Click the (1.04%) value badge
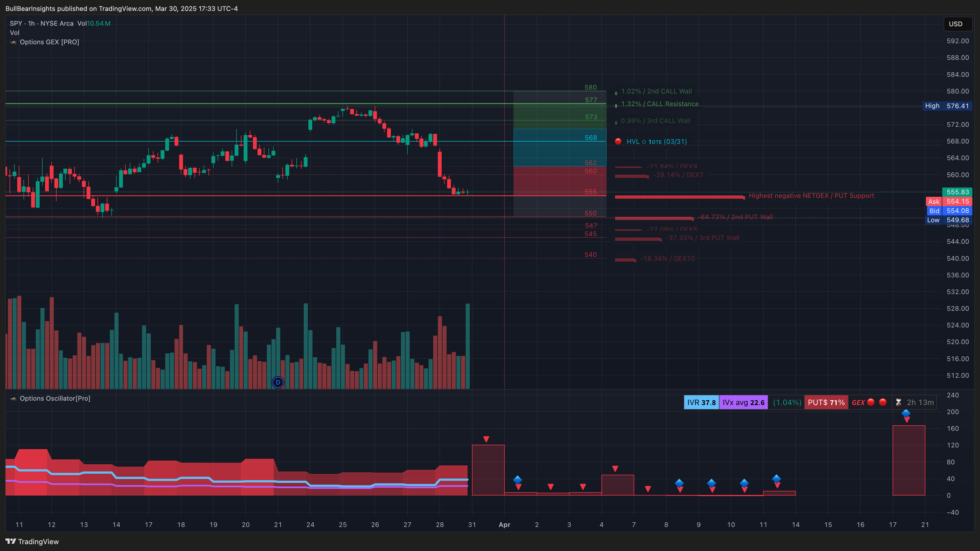 787,403
